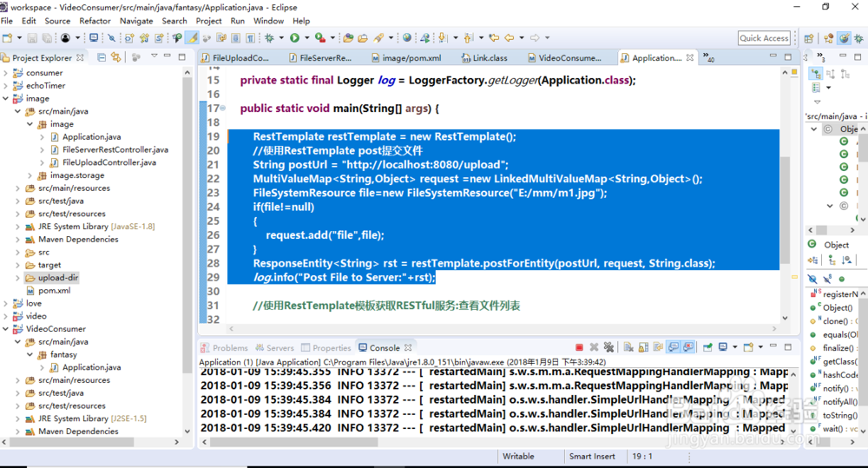Click Pin Console icon
Screen dimensions: 868x468
(x=707, y=347)
